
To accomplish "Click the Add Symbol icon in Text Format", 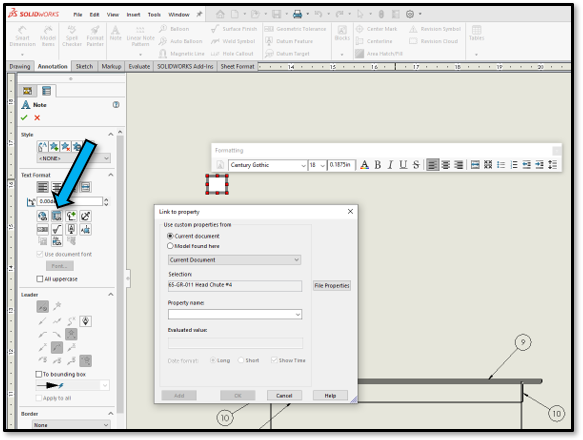I will tap(71, 216).
